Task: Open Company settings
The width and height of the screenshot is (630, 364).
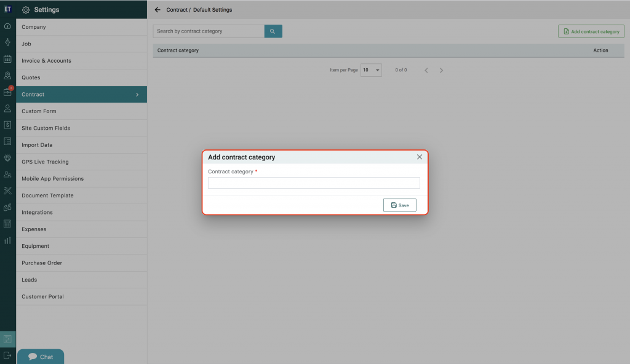Action: 82,27
